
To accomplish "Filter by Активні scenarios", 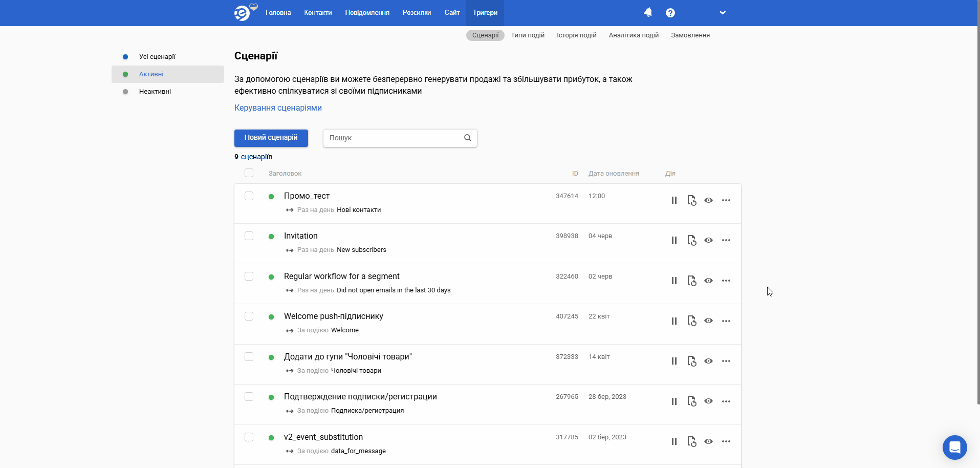I will 168,74.
